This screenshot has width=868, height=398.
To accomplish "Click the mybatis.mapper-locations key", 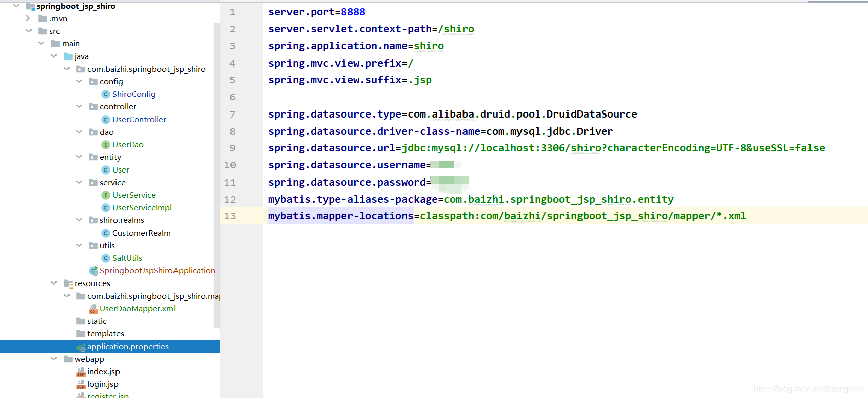I will pyautogui.click(x=341, y=216).
